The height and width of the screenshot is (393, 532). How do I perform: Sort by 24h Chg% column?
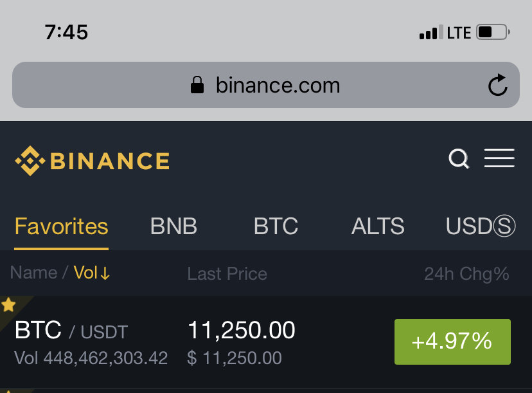point(466,274)
